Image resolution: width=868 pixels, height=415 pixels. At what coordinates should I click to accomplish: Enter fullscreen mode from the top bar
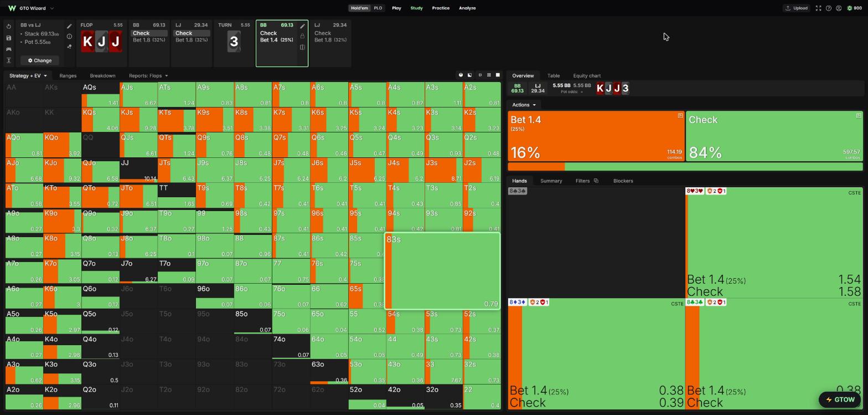coord(818,8)
